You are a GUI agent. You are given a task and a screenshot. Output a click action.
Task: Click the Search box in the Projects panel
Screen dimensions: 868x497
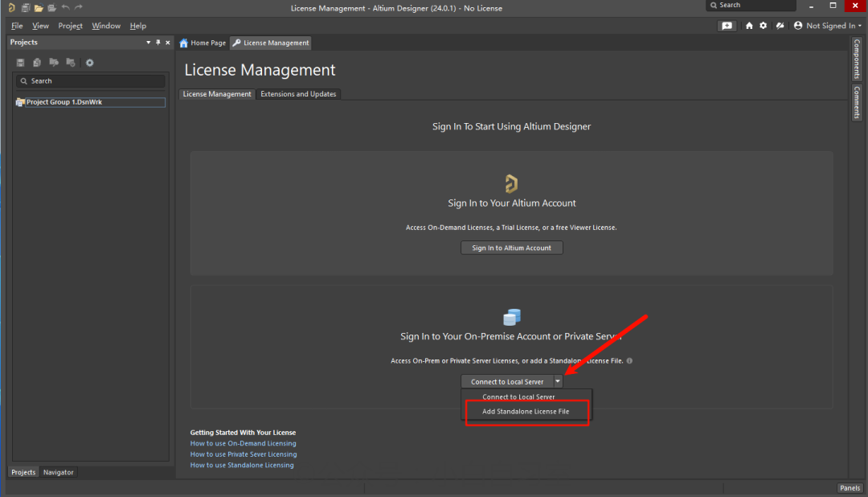(91, 81)
